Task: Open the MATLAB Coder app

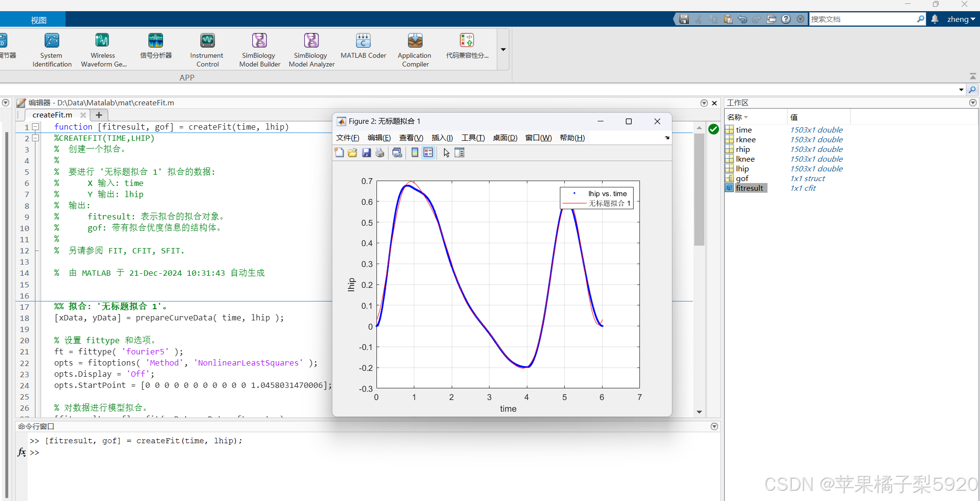Action: point(363,47)
